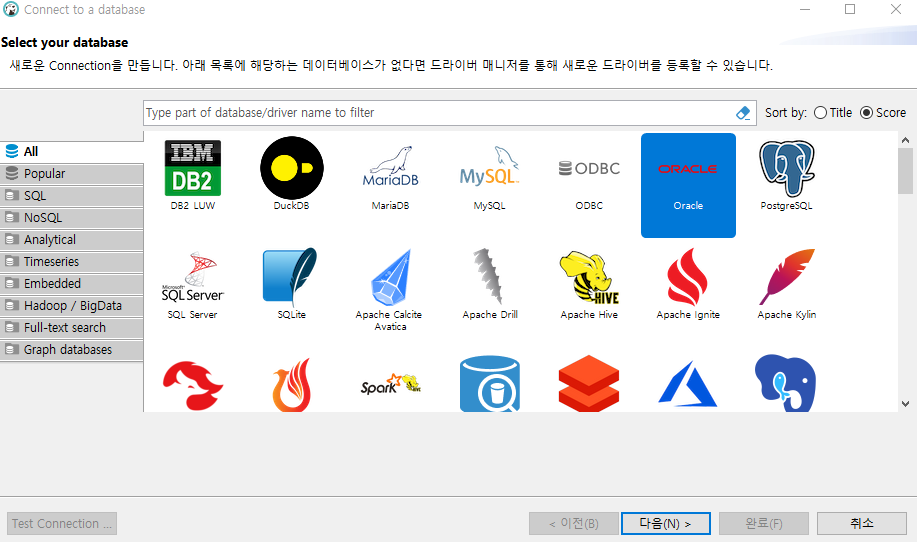
Task: Choose the Apache Ignite flame icon
Action: [x=687, y=277]
